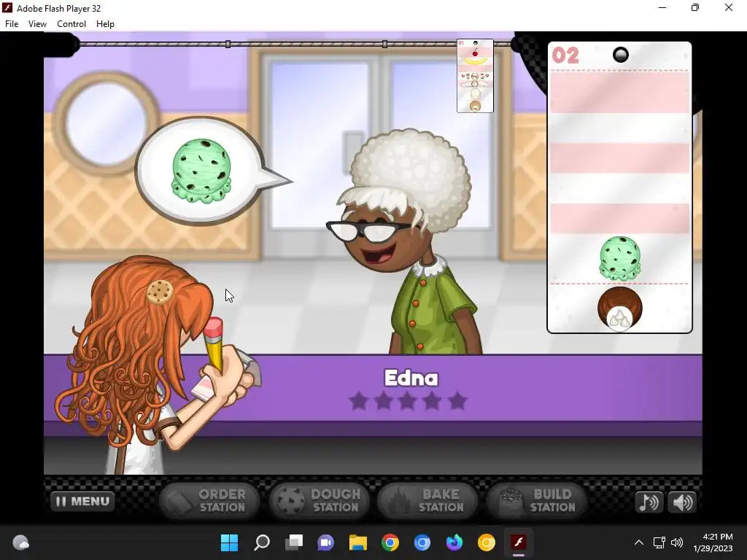Open the View menu
The height and width of the screenshot is (560, 747).
click(x=37, y=24)
